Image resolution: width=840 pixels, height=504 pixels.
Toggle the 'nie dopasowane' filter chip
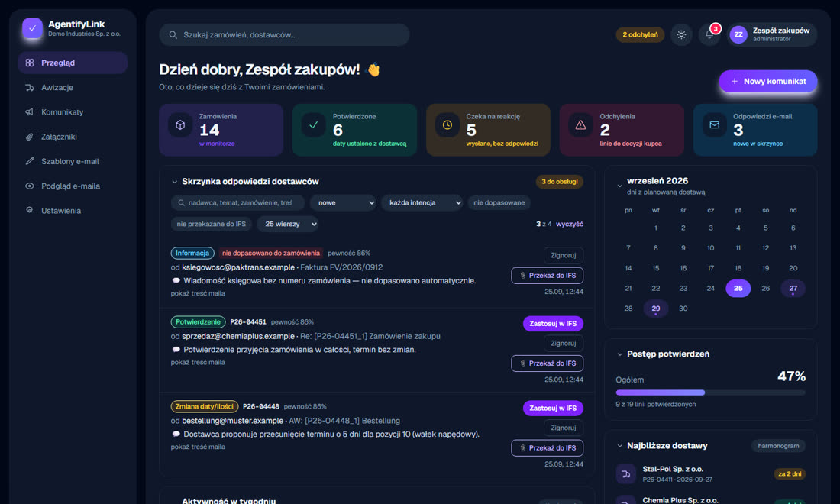click(x=499, y=203)
